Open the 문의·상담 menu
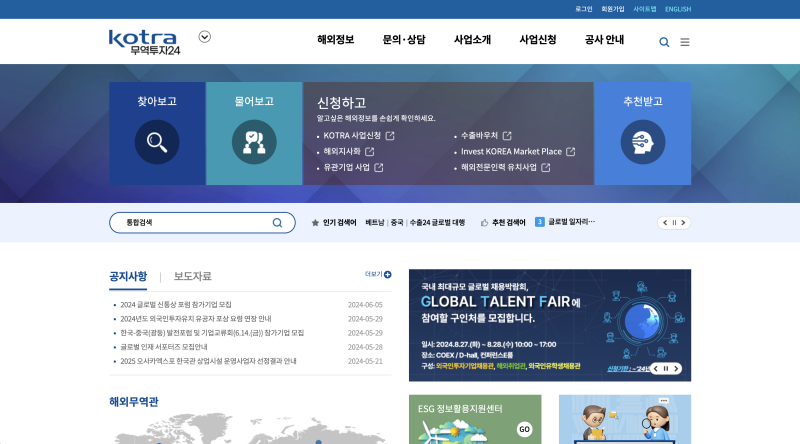The width and height of the screenshot is (800, 444). [404, 40]
